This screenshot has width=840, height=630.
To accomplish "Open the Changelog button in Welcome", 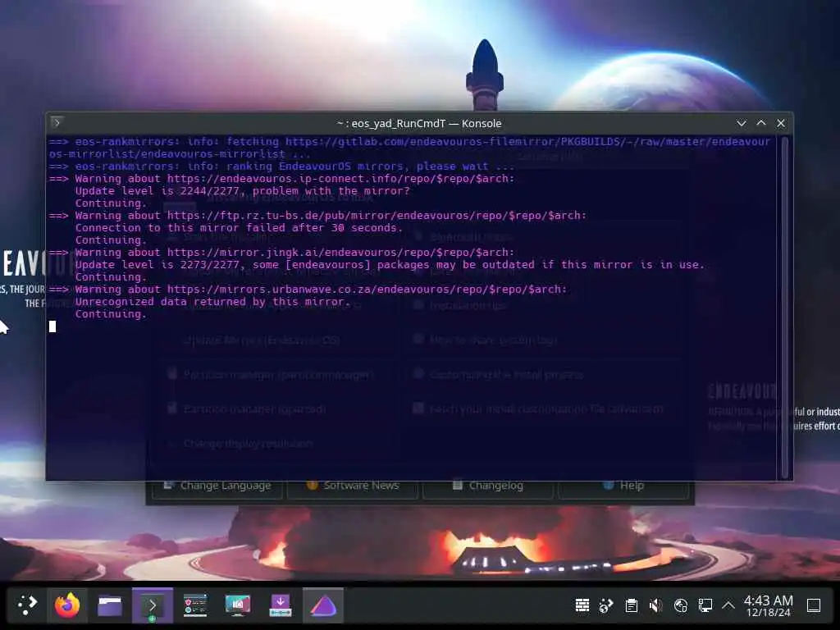I will point(488,486).
